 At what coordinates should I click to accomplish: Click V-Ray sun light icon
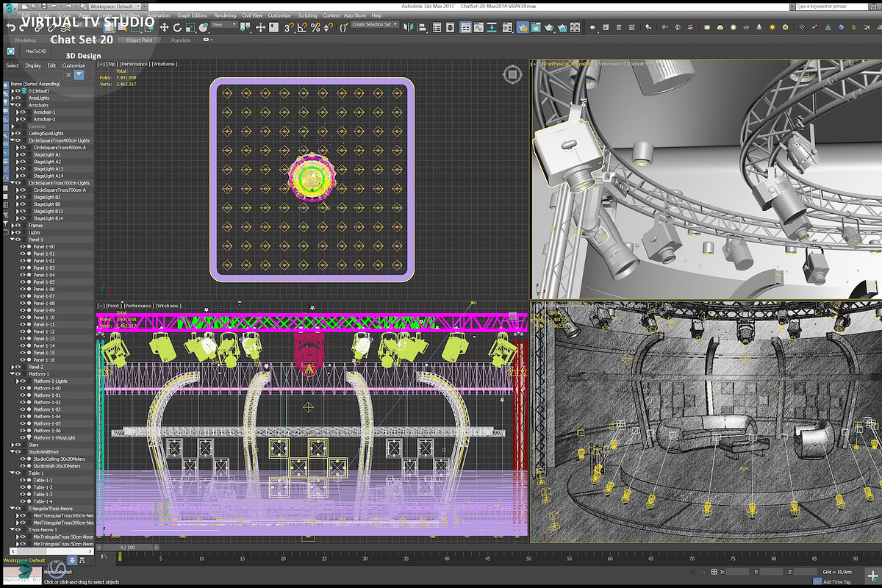tap(772, 27)
